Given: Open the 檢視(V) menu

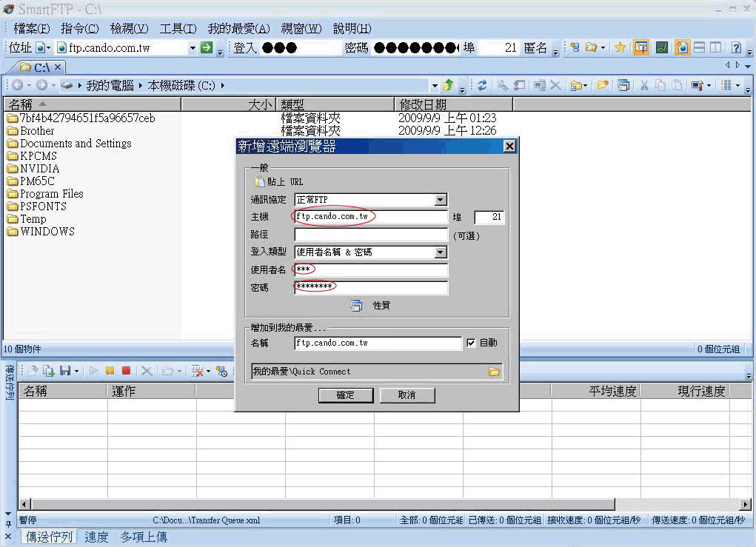Looking at the screenshot, I should (130, 28).
